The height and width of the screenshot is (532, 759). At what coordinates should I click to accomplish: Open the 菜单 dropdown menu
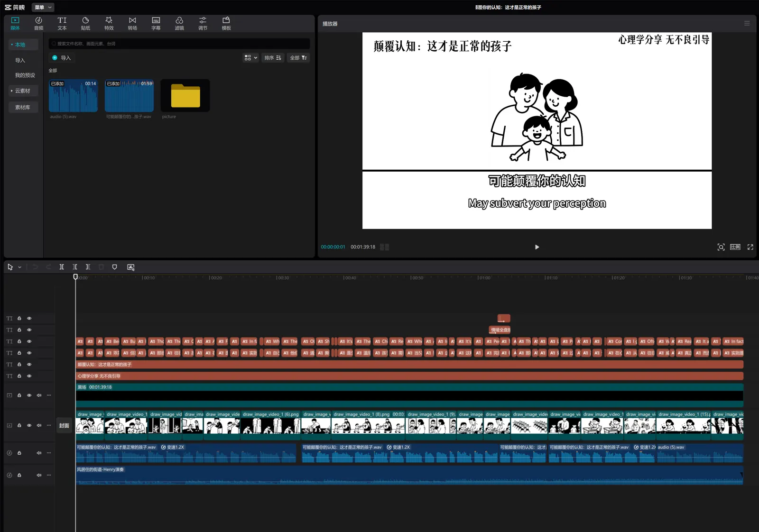click(x=43, y=7)
